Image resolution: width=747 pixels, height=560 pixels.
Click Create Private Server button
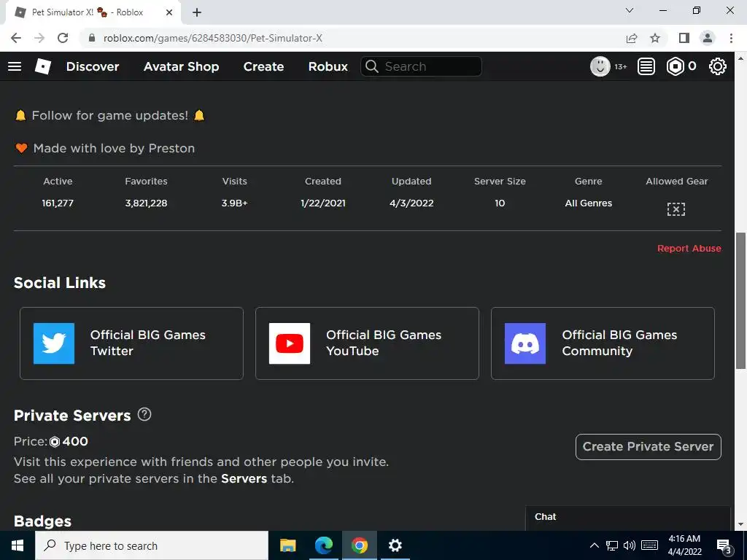(648, 447)
